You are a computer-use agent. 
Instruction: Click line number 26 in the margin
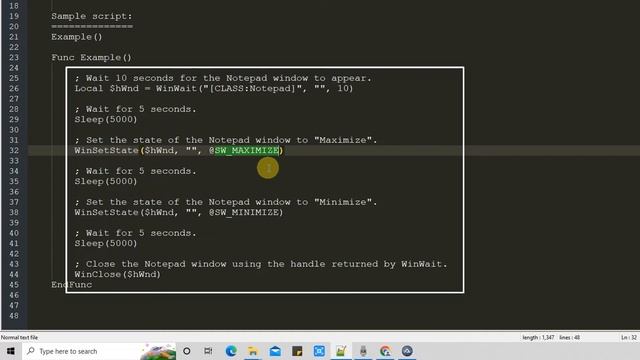point(14,89)
